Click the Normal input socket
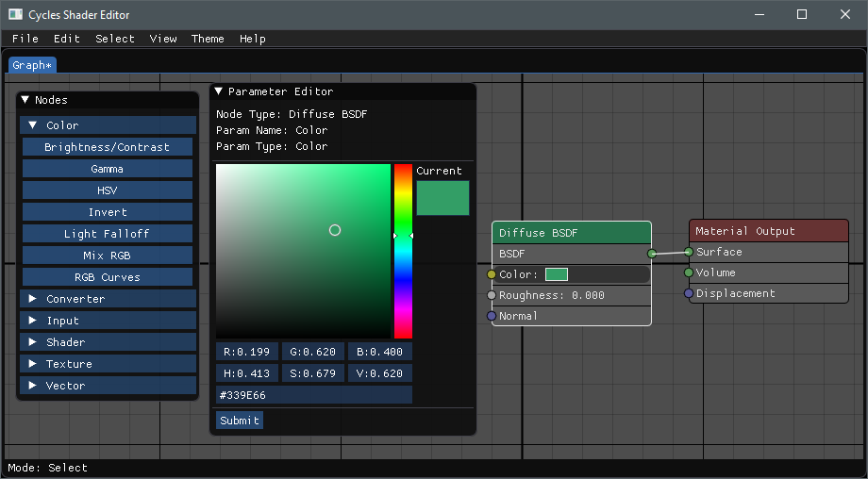This screenshot has width=868, height=479. pos(491,316)
